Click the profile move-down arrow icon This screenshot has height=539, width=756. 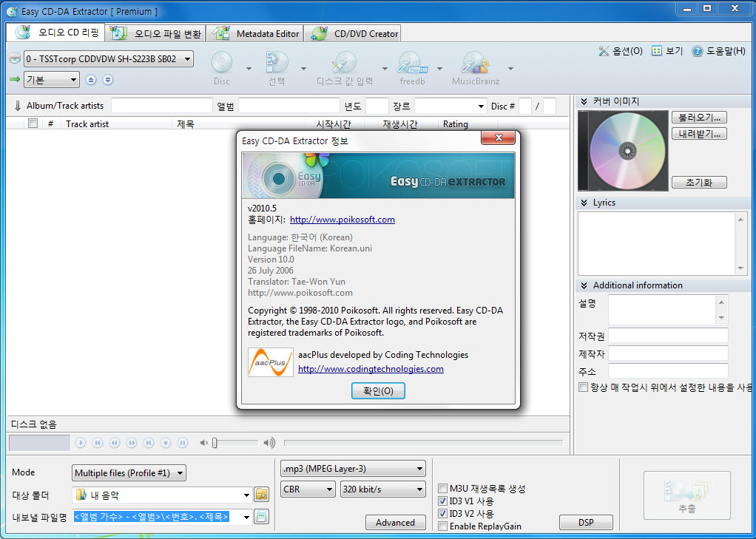point(108,80)
